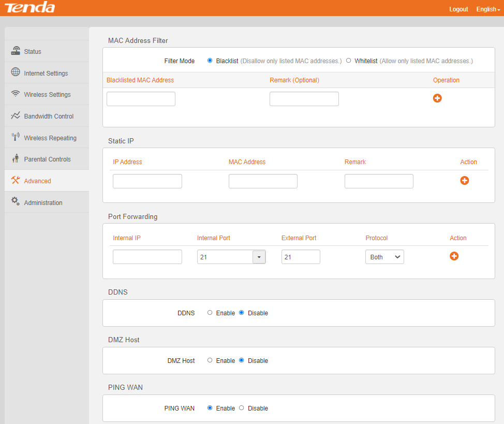Image resolution: width=504 pixels, height=424 pixels.
Task: Disable PING WAN
Action: click(242, 408)
